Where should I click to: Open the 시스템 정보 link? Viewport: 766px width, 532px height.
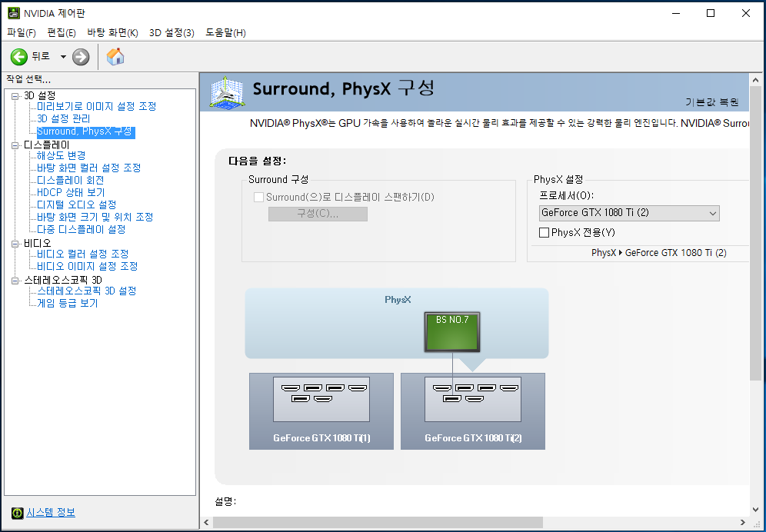pos(50,513)
